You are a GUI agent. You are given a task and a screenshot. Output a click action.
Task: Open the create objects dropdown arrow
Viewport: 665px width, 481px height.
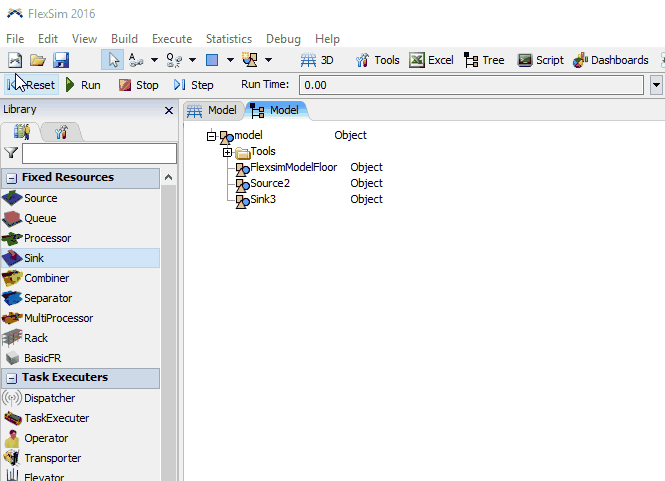pyautogui.click(x=268, y=60)
